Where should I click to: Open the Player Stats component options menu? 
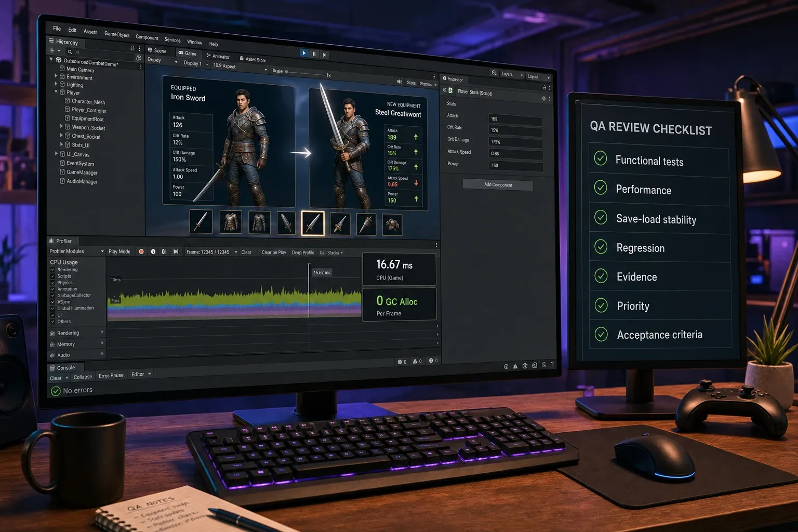point(549,99)
